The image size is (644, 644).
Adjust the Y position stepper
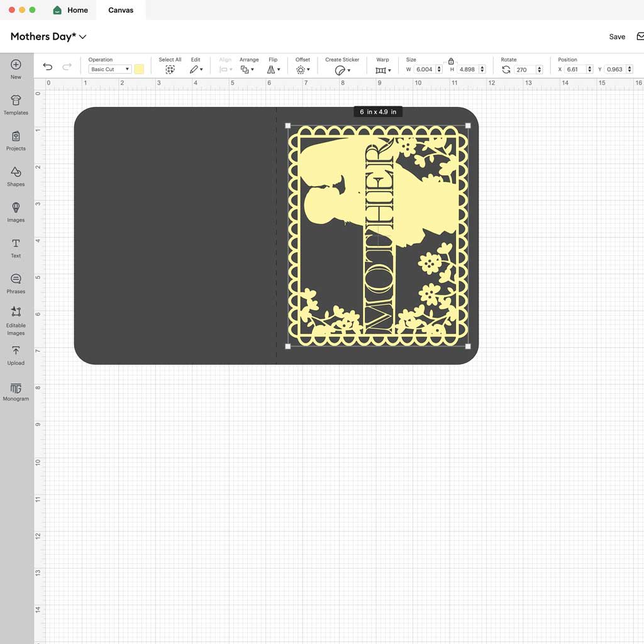(x=630, y=69)
